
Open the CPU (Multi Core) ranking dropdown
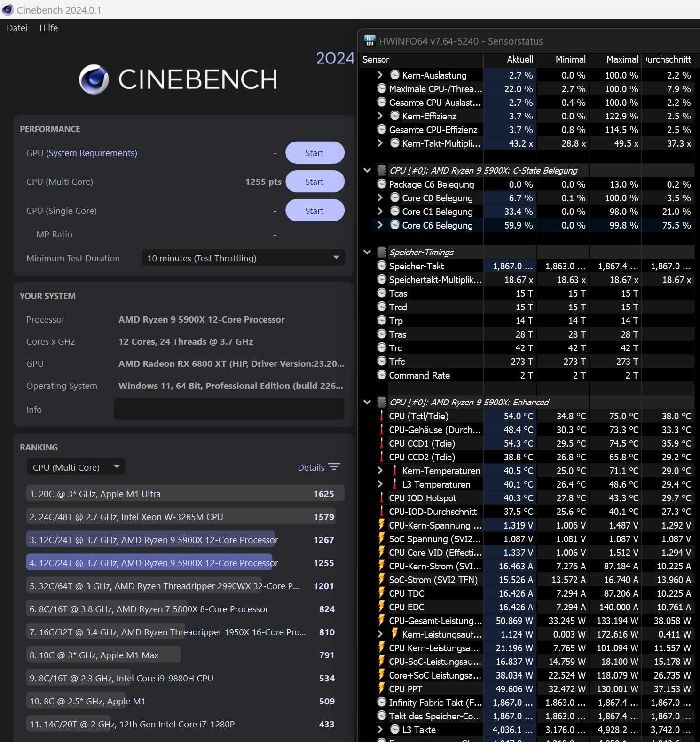tap(76, 467)
